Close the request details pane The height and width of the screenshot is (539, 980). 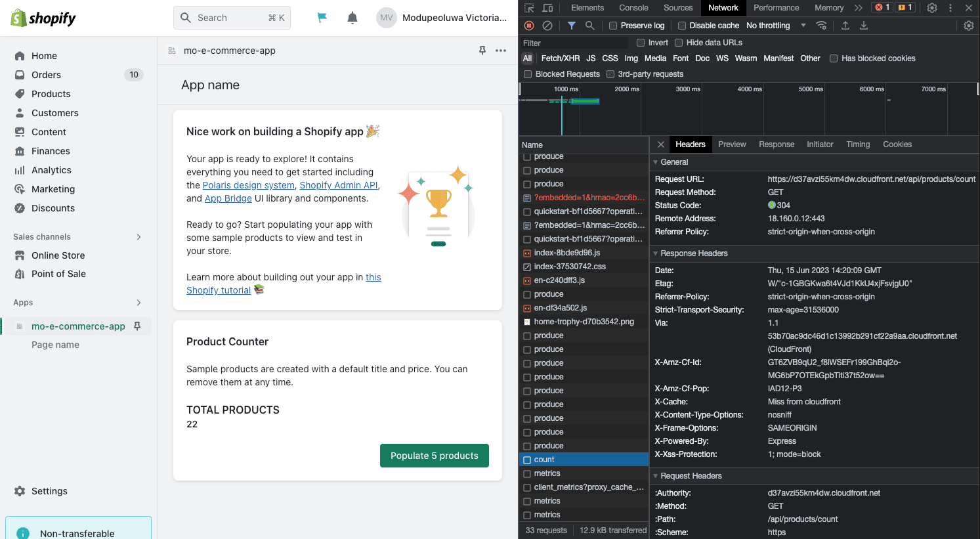(x=661, y=144)
